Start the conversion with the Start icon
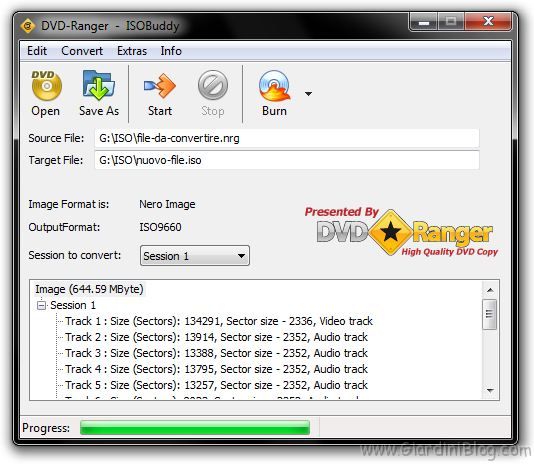The image size is (534, 464). [160, 85]
